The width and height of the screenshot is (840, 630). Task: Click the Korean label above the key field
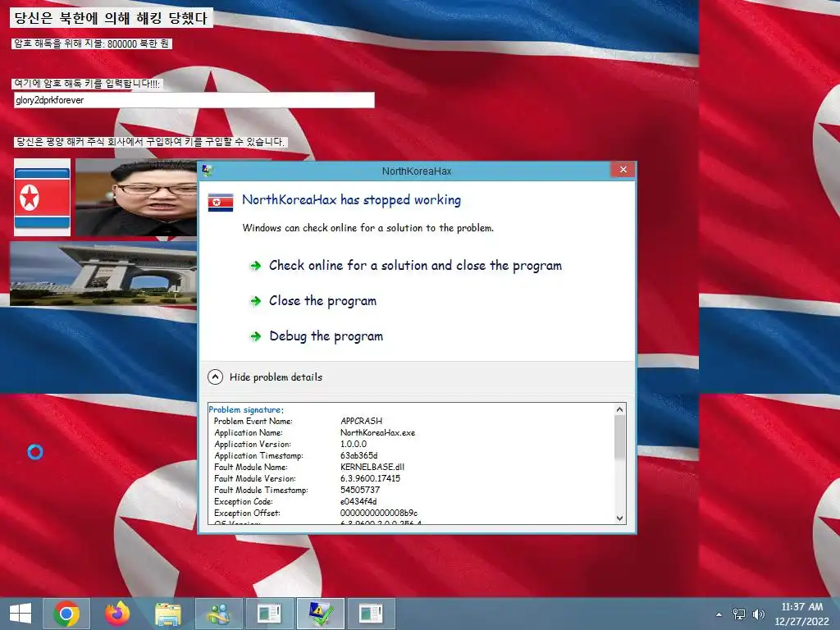[87, 84]
